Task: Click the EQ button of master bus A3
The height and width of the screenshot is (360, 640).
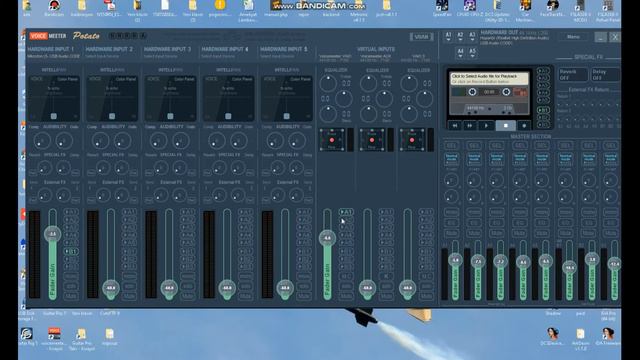Action: point(496,223)
